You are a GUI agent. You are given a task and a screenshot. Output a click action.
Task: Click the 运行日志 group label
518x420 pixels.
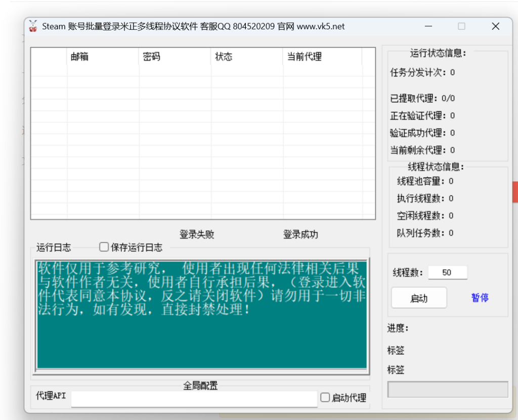[54, 247]
